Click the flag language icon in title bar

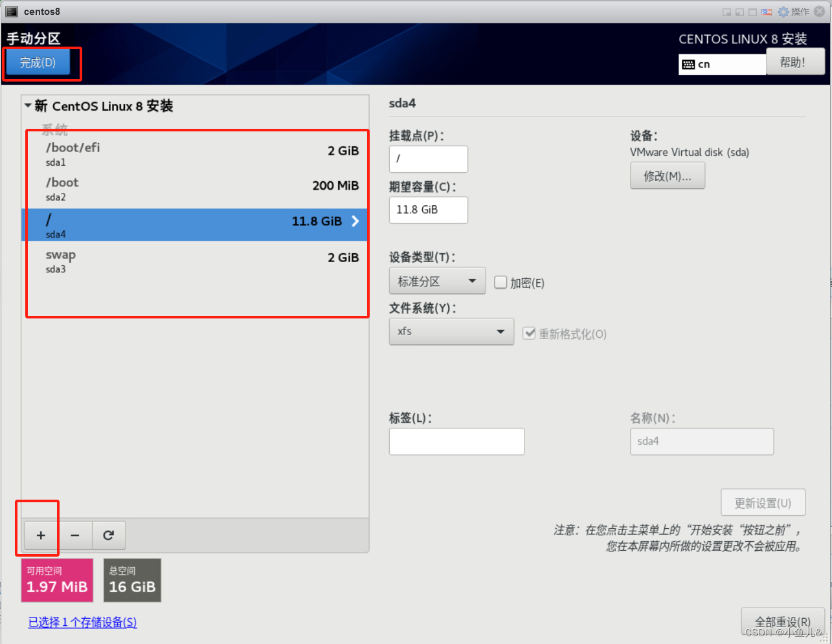pyautogui.click(x=767, y=12)
